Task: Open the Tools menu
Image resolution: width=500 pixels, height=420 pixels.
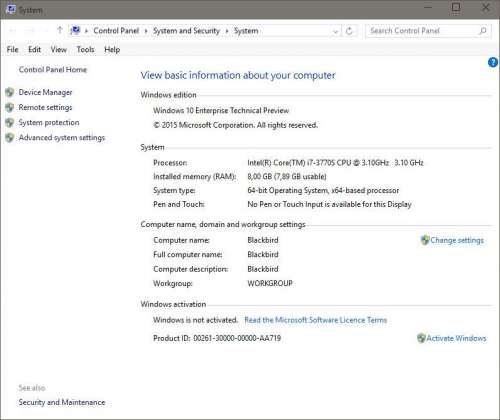Action: coord(85,50)
